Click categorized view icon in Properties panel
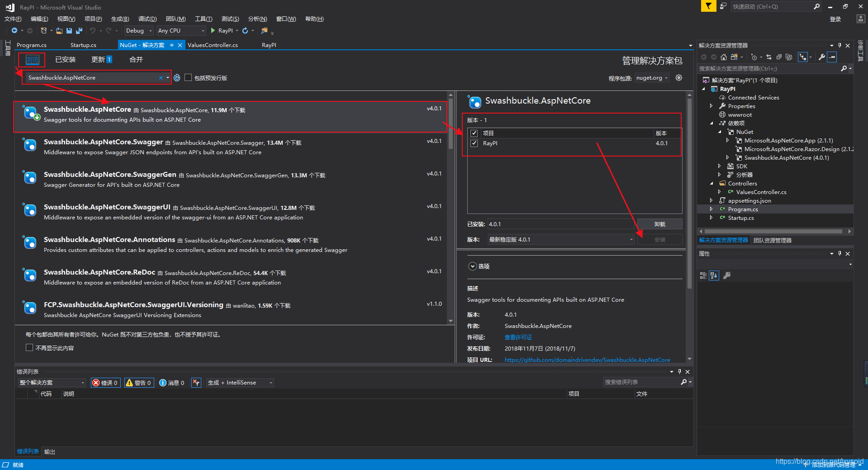The height and width of the screenshot is (470, 868). pyautogui.click(x=703, y=275)
